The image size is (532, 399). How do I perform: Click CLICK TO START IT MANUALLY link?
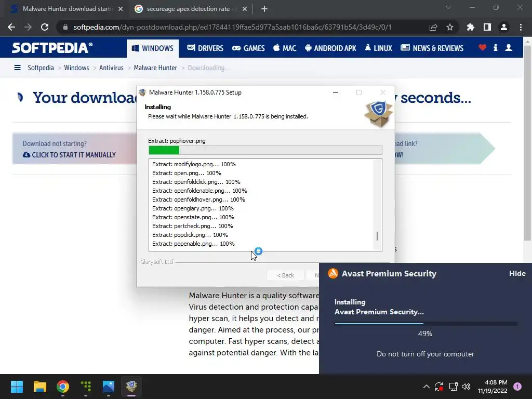click(x=69, y=155)
